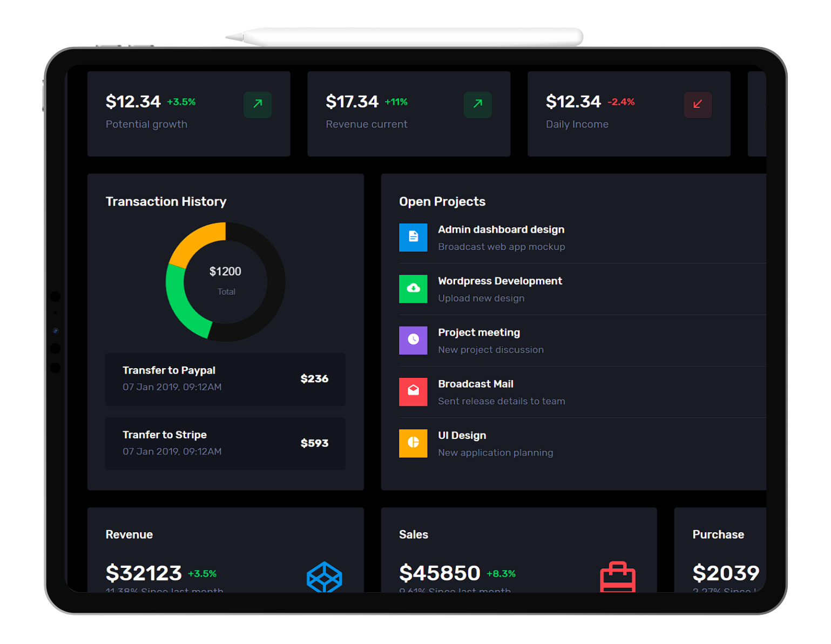The height and width of the screenshot is (644, 831).
Task: Click the UI Design pie chart icon
Action: click(x=413, y=443)
